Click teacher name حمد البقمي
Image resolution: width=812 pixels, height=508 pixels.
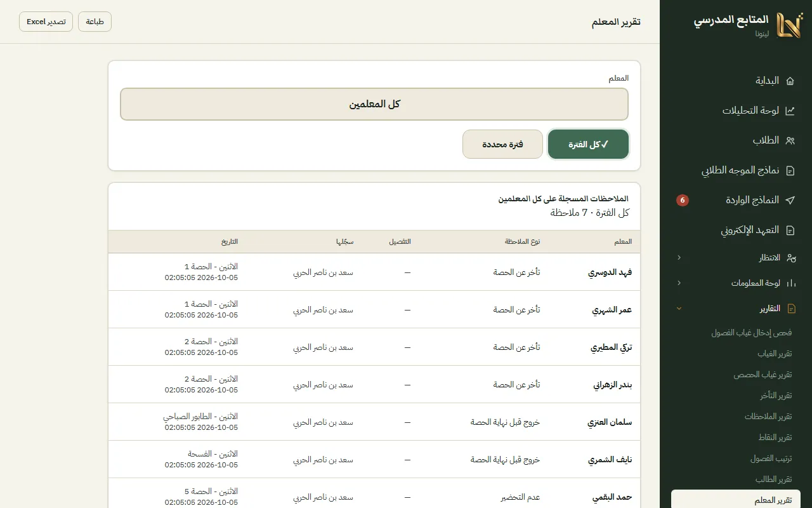tap(612, 497)
